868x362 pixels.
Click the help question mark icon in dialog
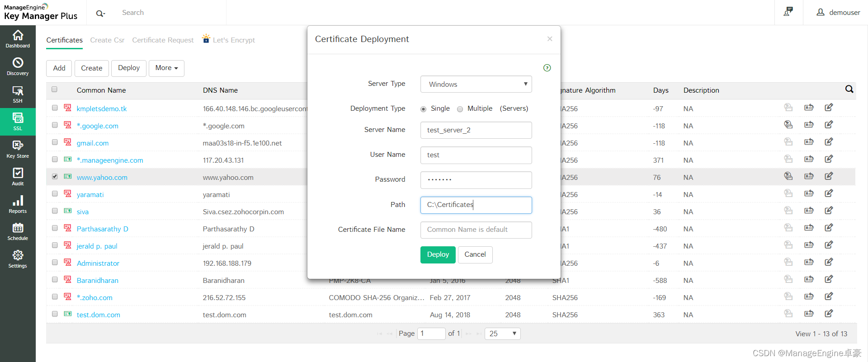(547, 68)
